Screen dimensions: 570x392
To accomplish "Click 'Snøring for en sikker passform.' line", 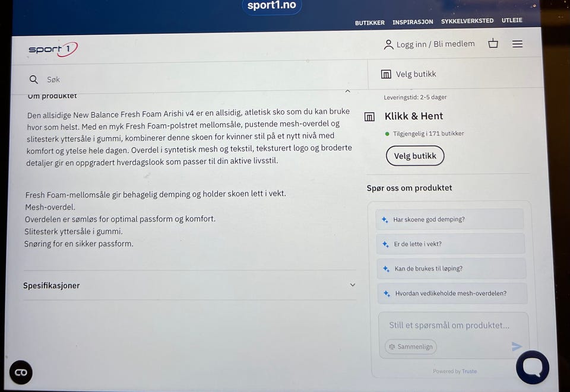I will [78, 244].
